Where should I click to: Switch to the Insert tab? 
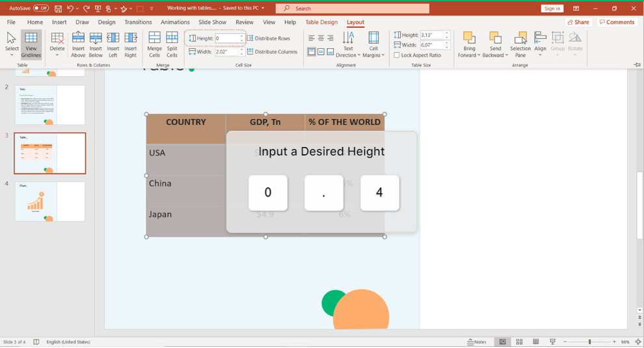(59, 22)
